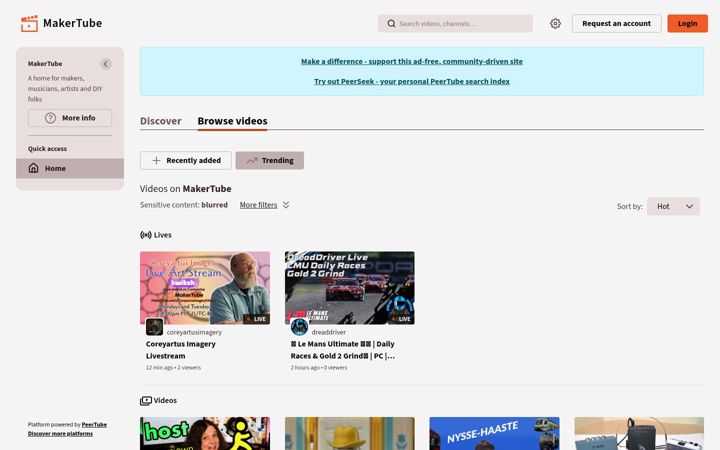Open the settings gear icon in header

(x=555, y=23)
